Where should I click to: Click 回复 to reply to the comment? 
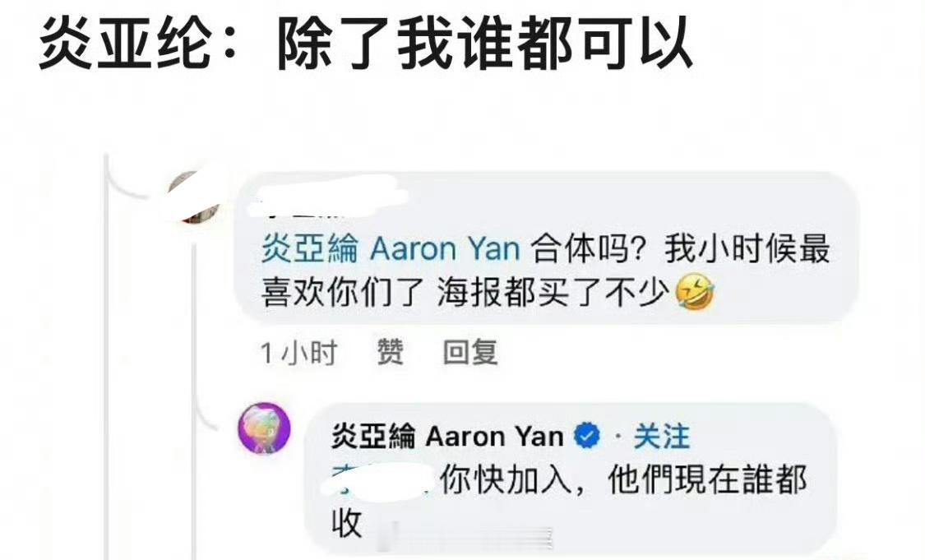pos(470,352)
